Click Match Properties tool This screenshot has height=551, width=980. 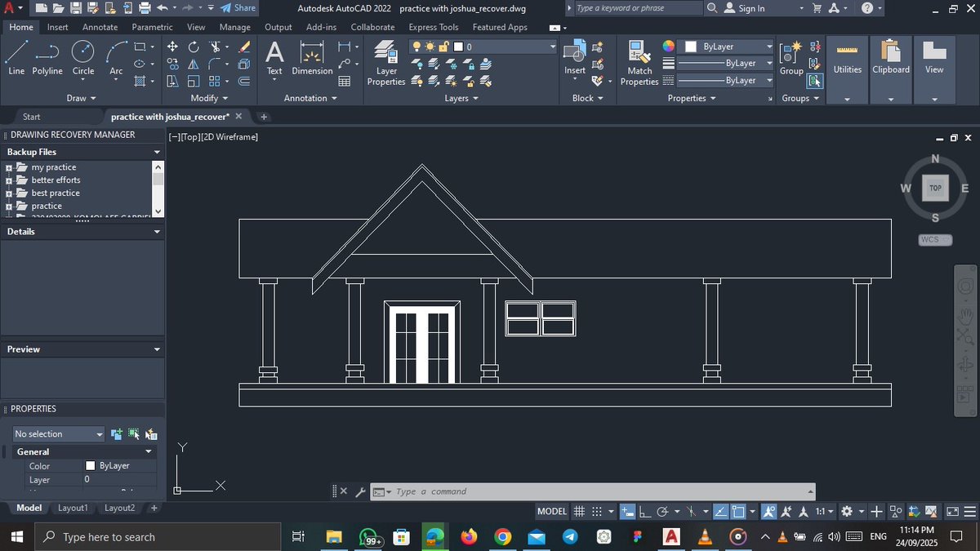(639, 64)
